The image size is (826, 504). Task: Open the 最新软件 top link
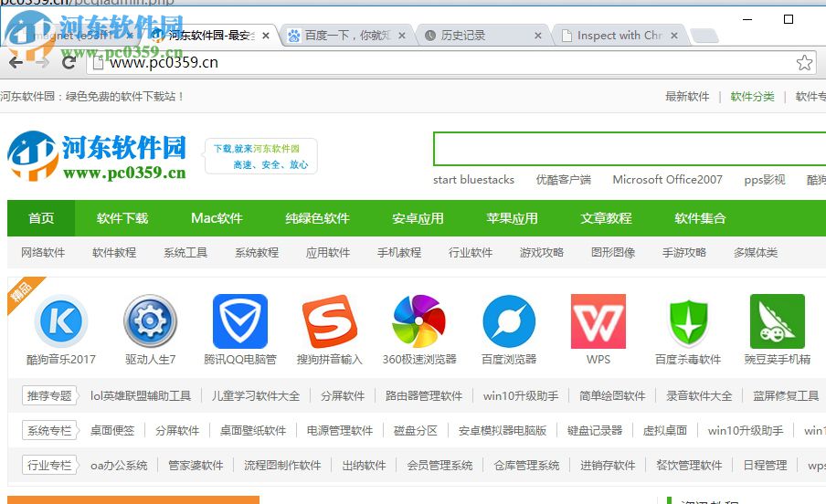point(687,97)
